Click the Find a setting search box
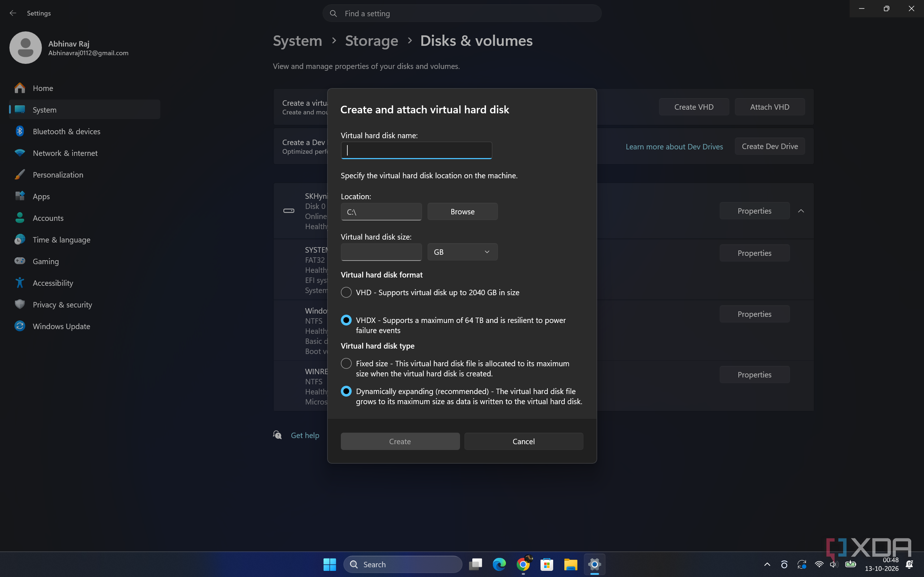The height and width of the screenshot is (577, 924). pyautogui.click(x=462, y=13)
